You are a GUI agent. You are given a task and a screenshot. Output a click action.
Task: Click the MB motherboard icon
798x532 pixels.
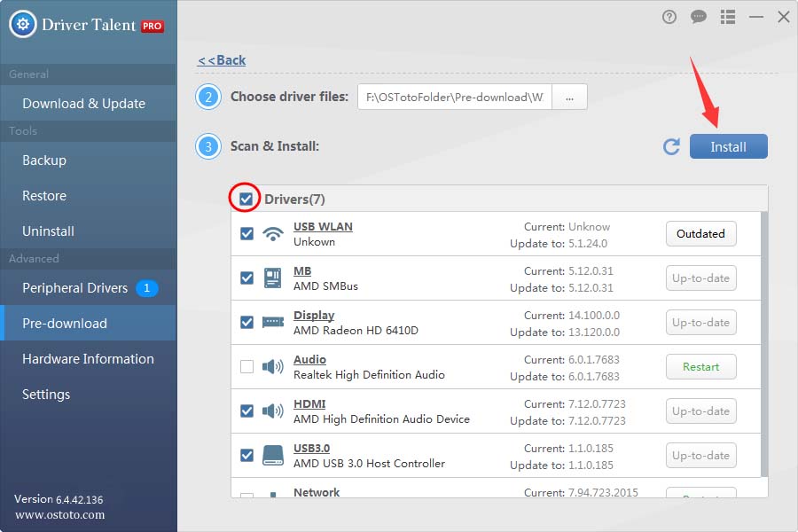pyautogui.click(x=273, y=278)
